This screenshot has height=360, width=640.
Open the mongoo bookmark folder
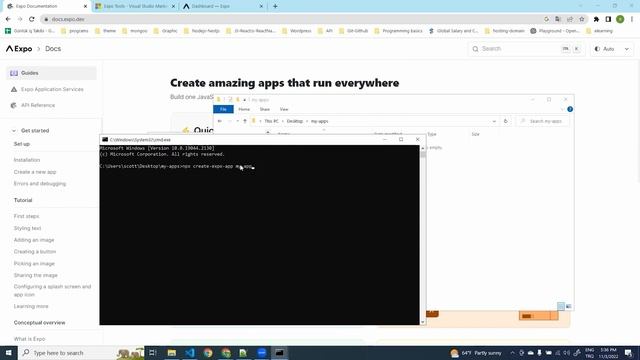coord(135,31)
